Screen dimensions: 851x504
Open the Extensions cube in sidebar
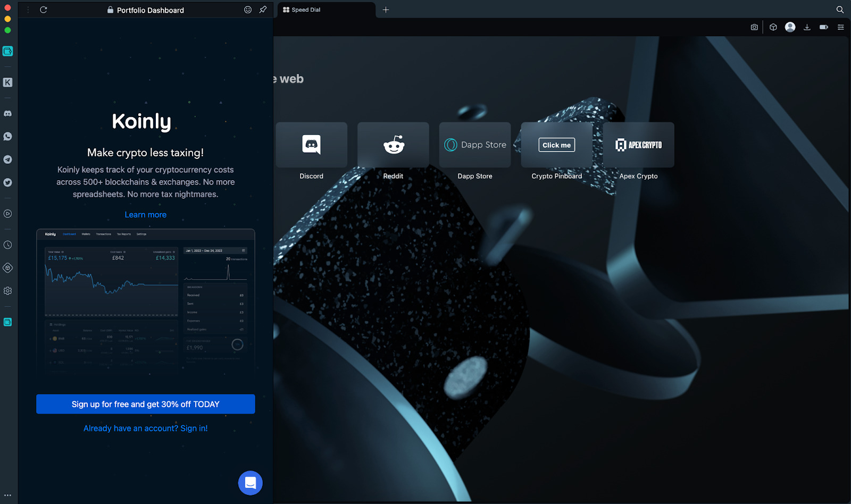tap(7, 268)
